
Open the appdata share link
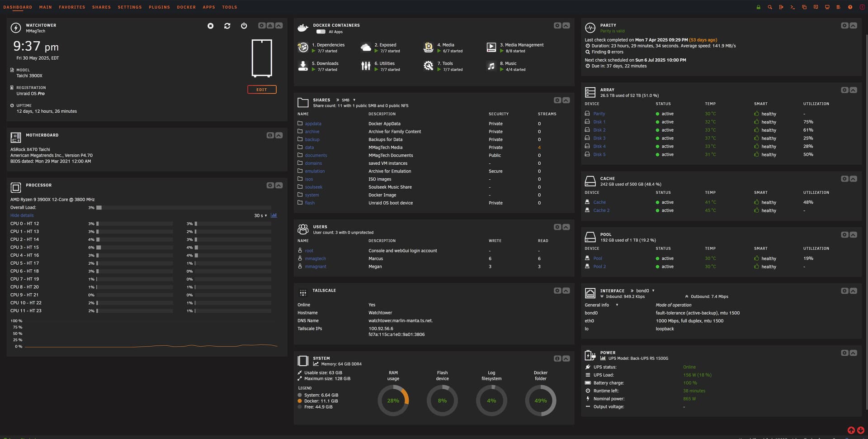coord(313,124)
